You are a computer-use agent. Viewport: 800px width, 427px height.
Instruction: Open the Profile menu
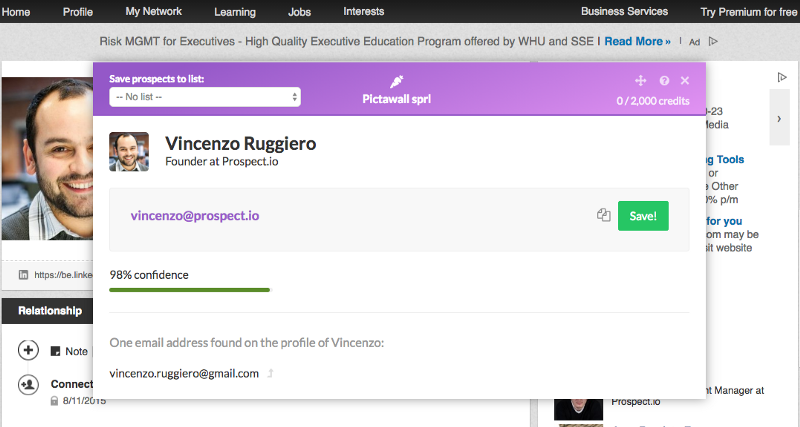tap(78, 12)
